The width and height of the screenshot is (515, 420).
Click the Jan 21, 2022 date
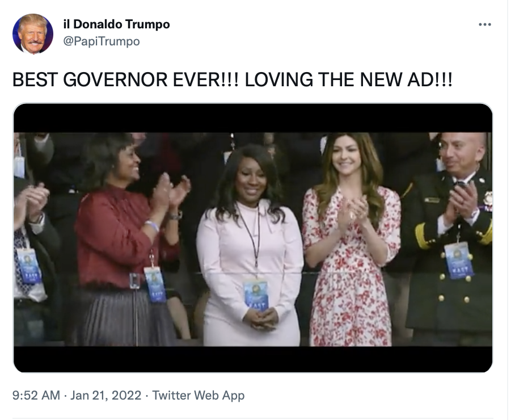point(105,395)
